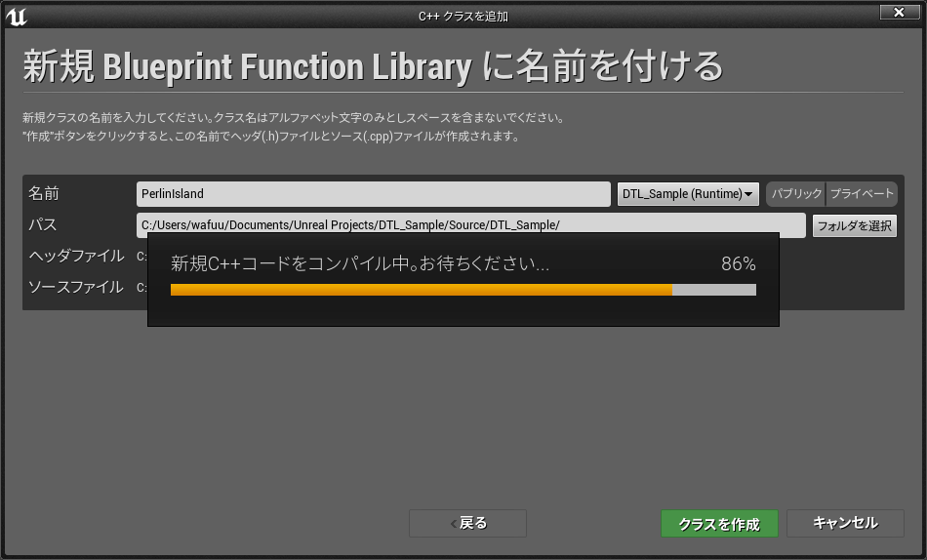Click the C++ クラスを追加 title bar
This screenshot has width=927, height=560.
tap(463, 16)
